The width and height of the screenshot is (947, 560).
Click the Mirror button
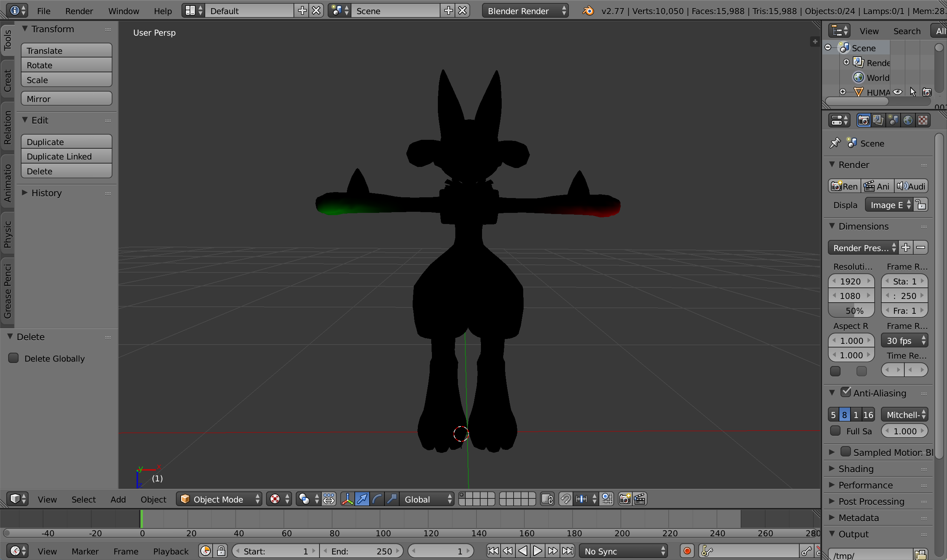click(66, 99)
